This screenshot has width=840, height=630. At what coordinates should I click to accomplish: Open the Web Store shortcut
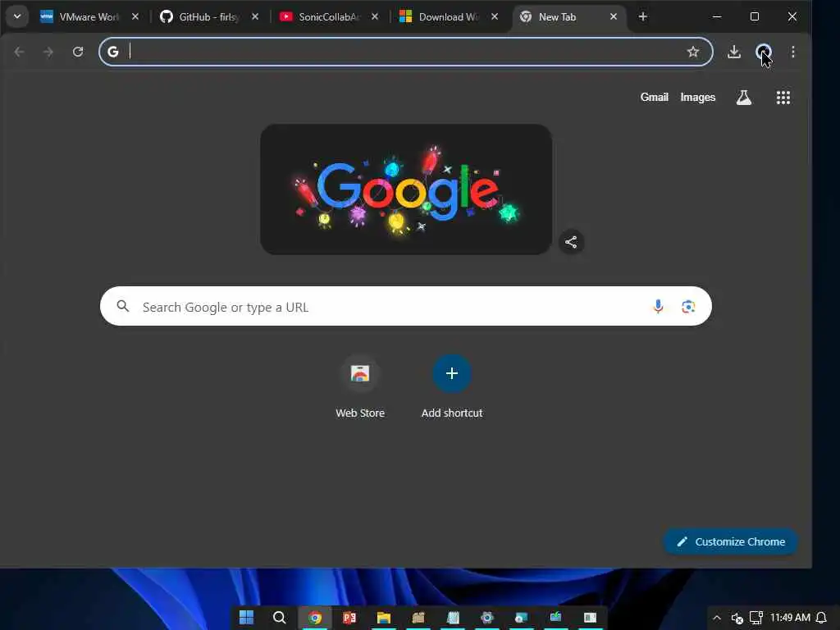tap(360, 387)
